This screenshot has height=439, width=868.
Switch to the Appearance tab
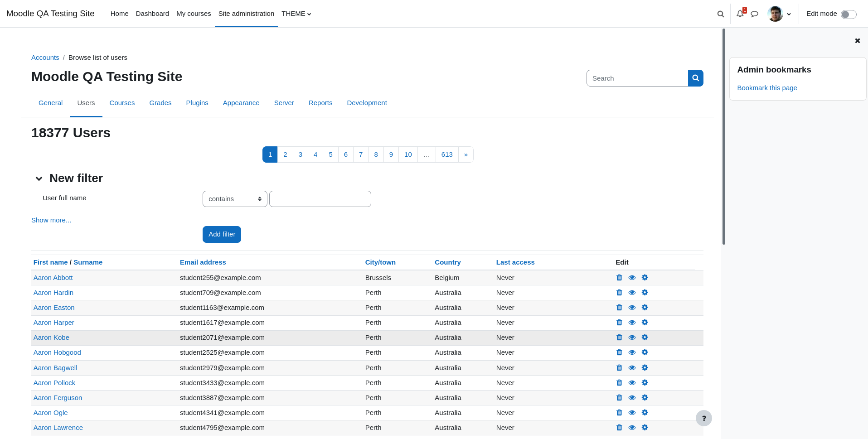pos(241,103)
